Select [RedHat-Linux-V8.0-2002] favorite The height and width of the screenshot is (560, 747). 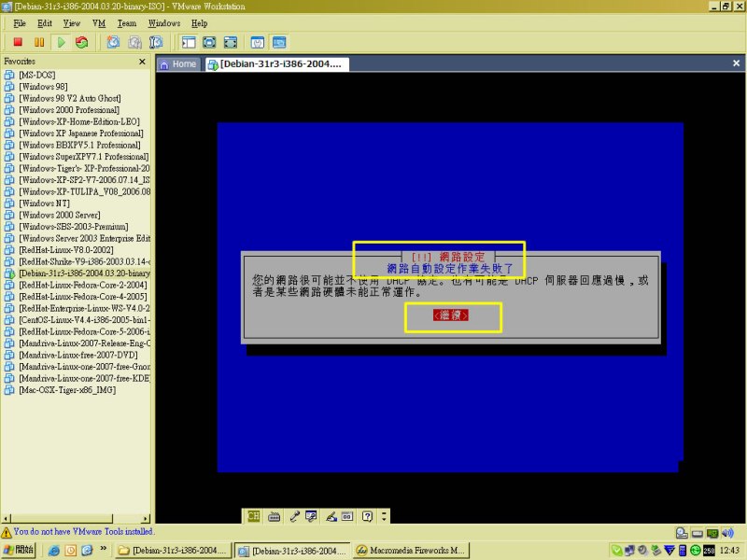click(66, 250)
